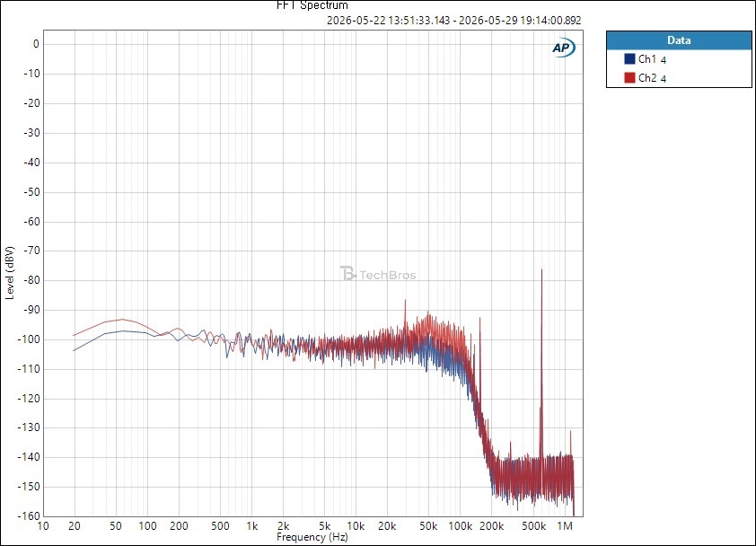Screen dimensions: 756x546
Task: Click the 20k tick on frequency axis
Action: click(387, 526)
